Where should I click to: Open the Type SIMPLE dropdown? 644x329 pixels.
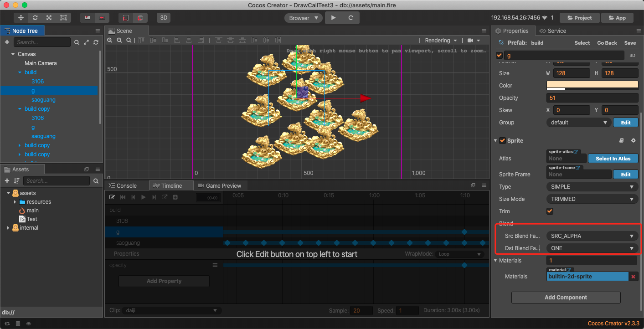[x=592, y=187]
